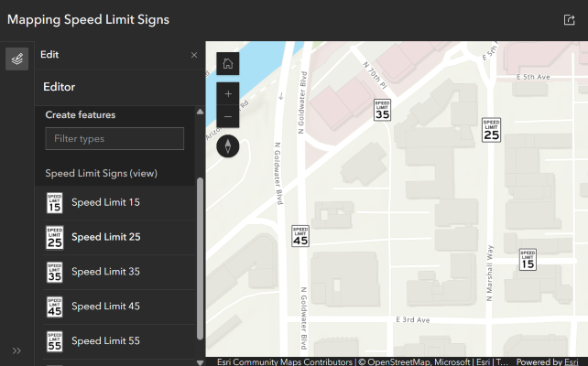
Task: Expand the sidebar with double chevron
Action: pyautogui.click(x=16, y=350)
